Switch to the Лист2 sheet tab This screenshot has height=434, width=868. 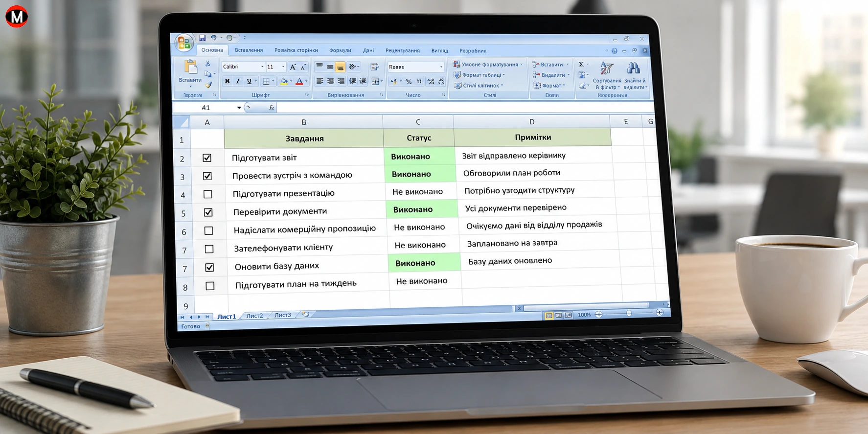point(254,316)
